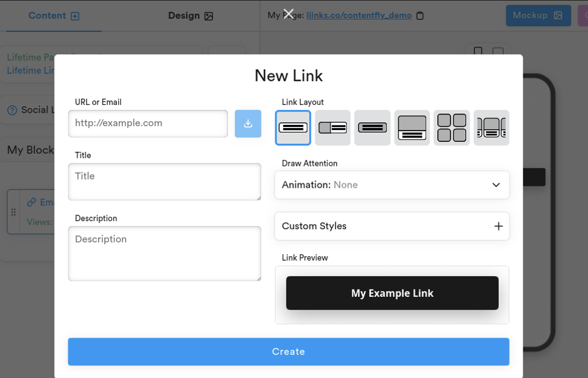Open the liinks.co/contentfly_demo page link
The width and height of the screenshot is (588, 378).
[359, 15]
